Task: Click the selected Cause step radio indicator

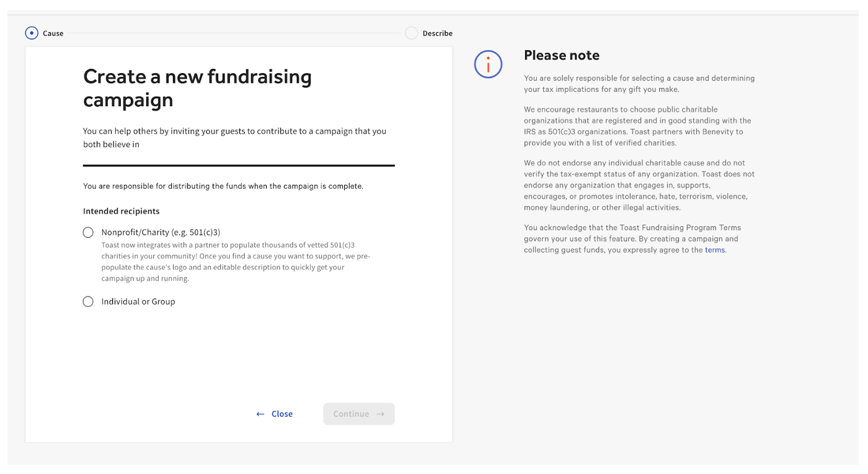Action: point(31,33)
